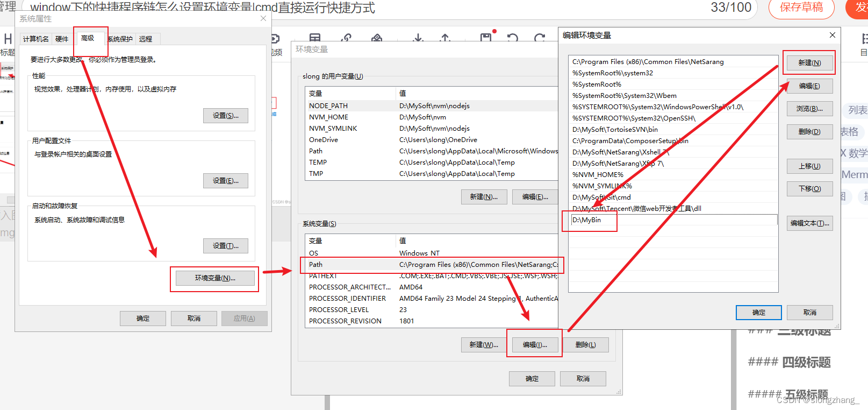Screen dimensions: 868x410
Task: Select PROCESSOR_LEVEL system variable row
Action: (432, 310)
